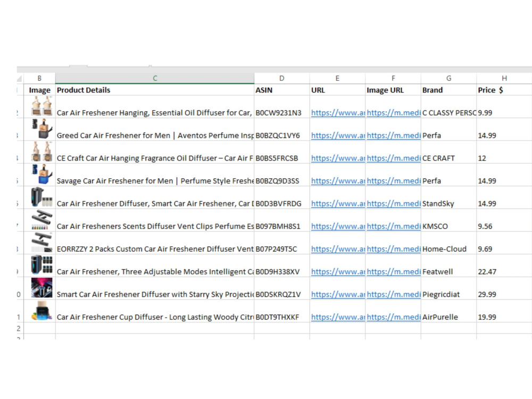Click the Featwell air freshener thumbnail
Viewport: 532px width, 399px height.
pos(41,265)
